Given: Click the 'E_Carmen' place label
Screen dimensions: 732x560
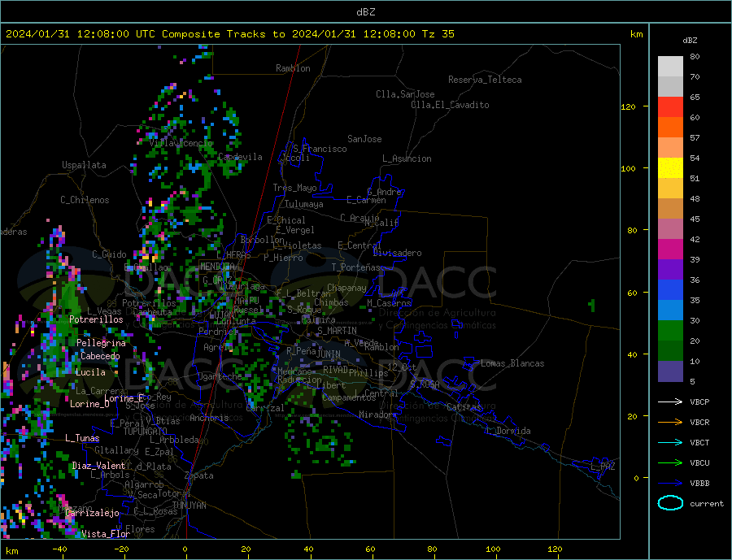Looking at the screenshot, I should point(367,200).
